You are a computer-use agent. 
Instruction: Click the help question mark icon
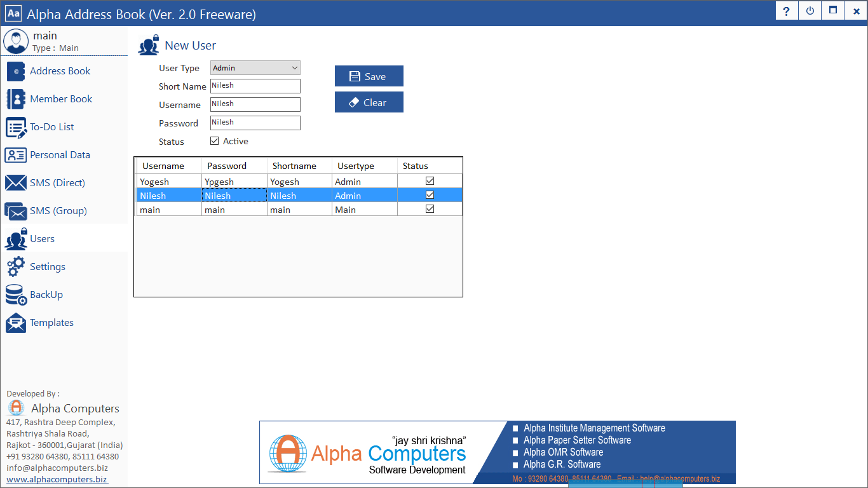[787, 11]
